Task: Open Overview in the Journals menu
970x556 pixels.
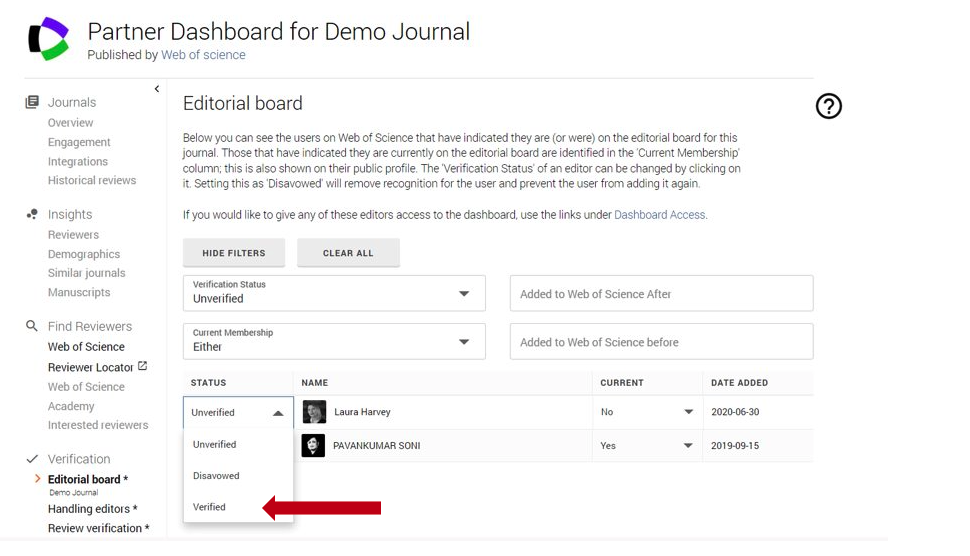Action: (71, 122)
